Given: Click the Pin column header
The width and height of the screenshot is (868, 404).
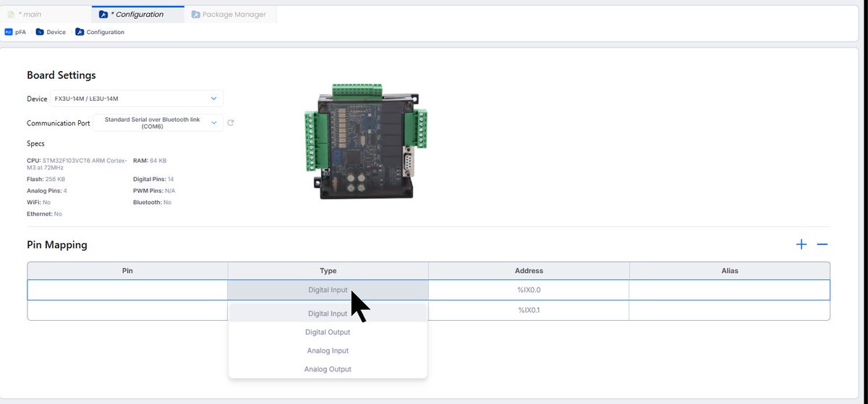Looking at the screenshot, I should coord(127,271).
